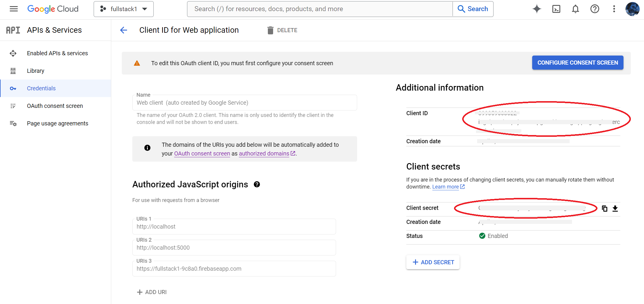This screenshot has width=644, height=304.
Task: Add a new secret with ADD SECRET
Action: click(433, 262)
